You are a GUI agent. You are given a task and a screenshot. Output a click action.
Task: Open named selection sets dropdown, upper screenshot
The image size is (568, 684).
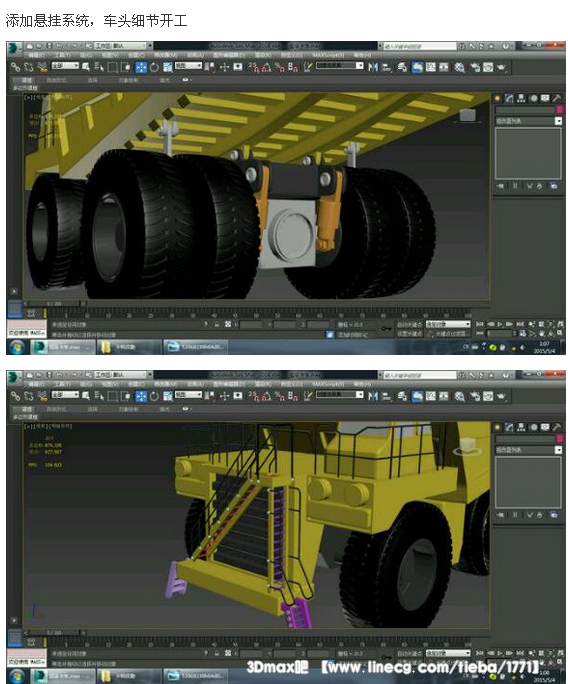click(x=340, y=65)
